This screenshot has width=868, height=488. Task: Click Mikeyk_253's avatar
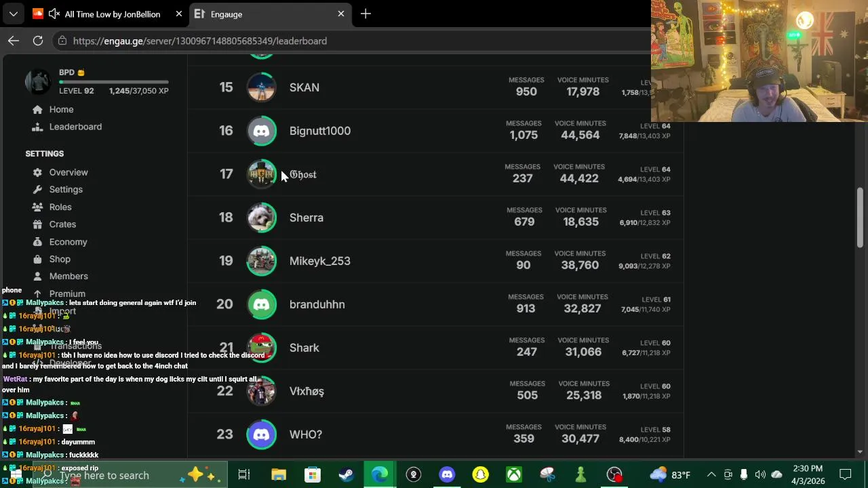tap(261, 261)
